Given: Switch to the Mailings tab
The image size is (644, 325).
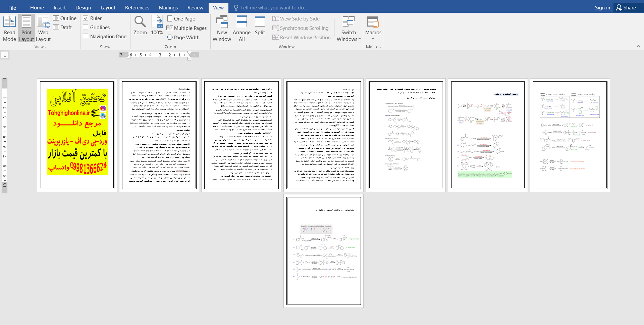Looking at the screenshot, I should [168, 8].
